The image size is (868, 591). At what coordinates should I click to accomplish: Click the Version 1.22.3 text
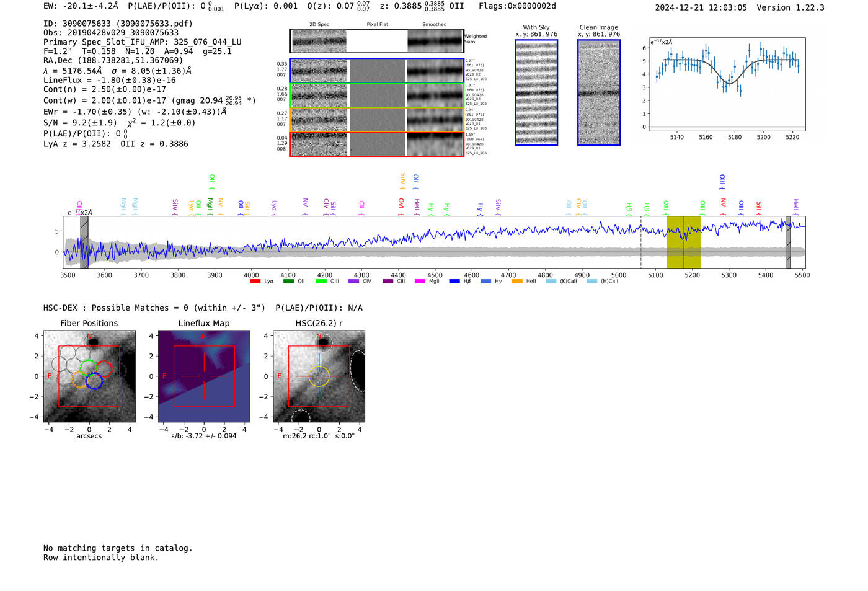click(790, 7)
